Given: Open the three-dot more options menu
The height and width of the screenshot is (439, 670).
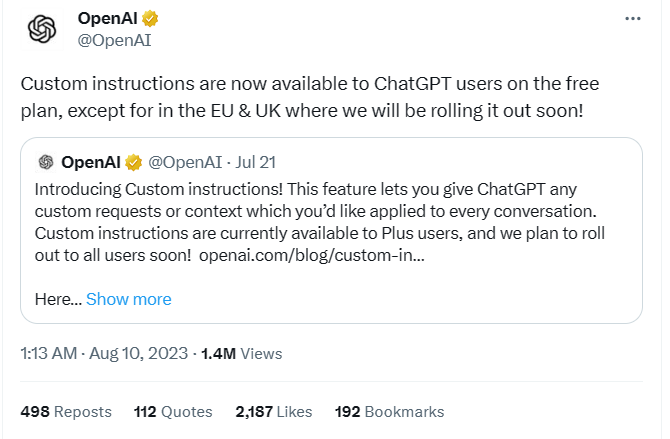Looking at the screenshot, I should (x=632, y=19).
